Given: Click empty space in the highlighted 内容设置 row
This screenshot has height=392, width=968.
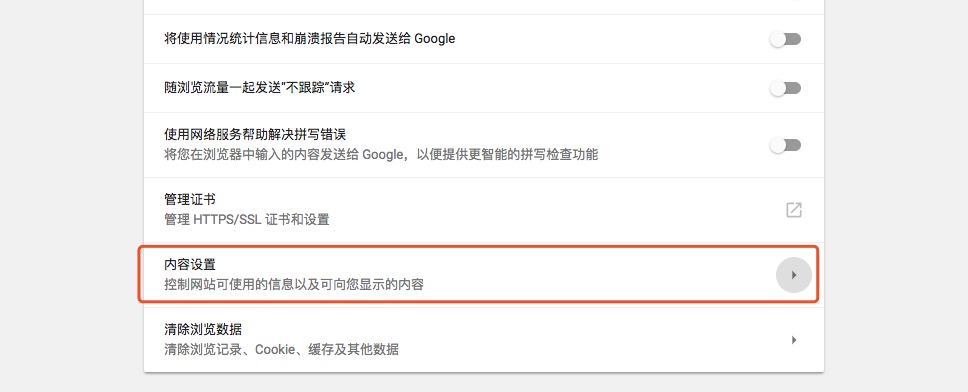Looking at the screenshot, I should (586, 275).
